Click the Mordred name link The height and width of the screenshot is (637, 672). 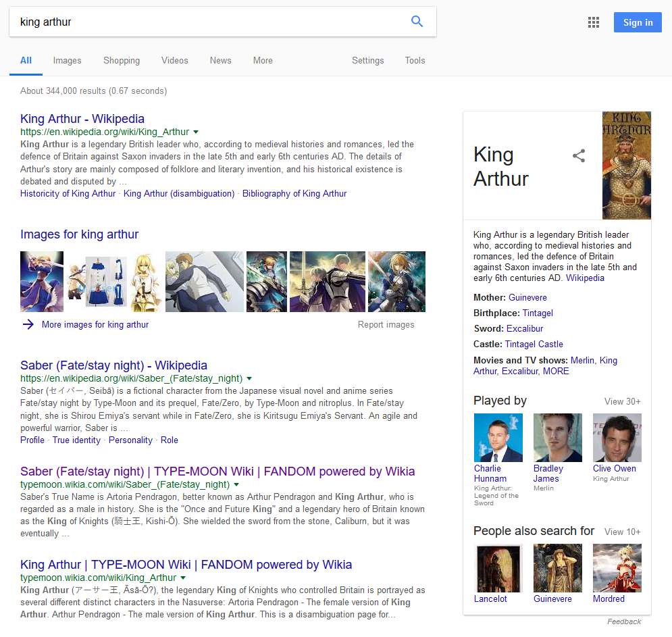[609, 599]
